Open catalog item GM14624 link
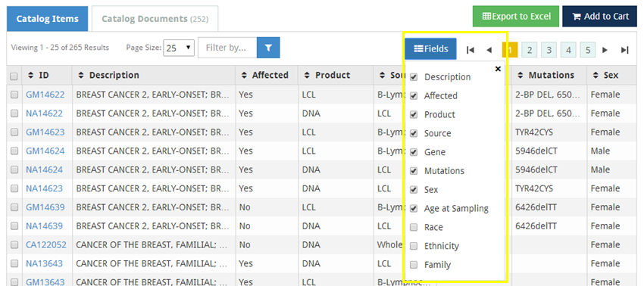Image resolution: width=644 pixels, height=286 pixels. [45, 151]
